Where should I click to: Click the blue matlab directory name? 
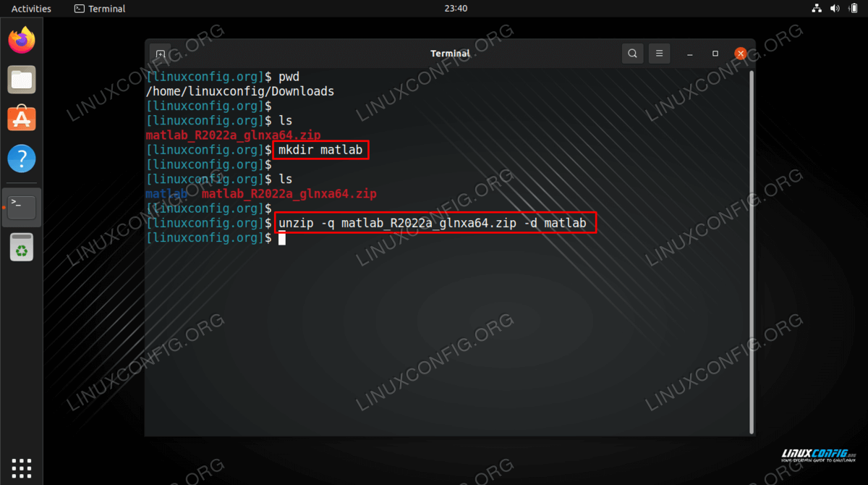pos(166,194)
